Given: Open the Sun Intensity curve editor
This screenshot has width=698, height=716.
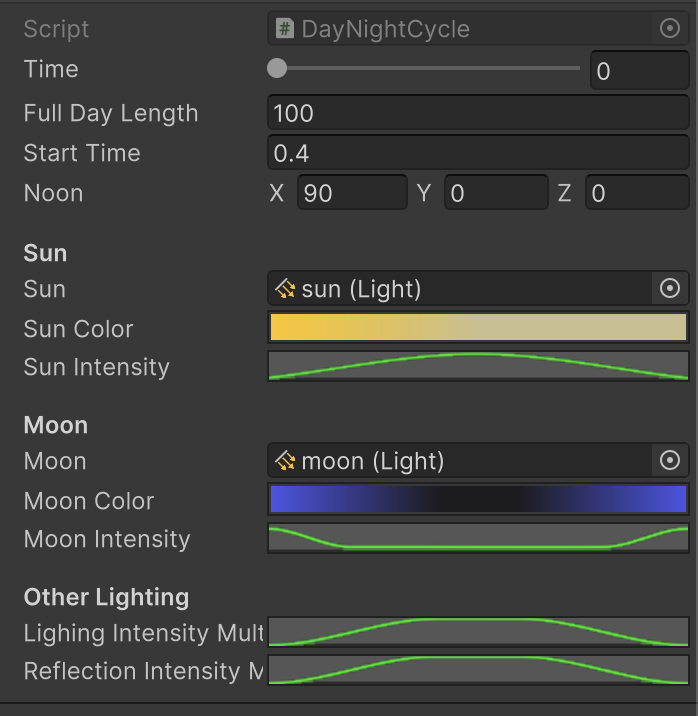Looking at the screenshot, I should point(478,366).
